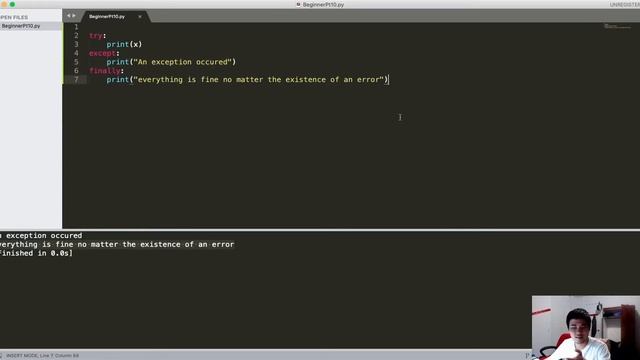Click the "everything is fine" string on line 7
The image size is (640, 360).
click(259, 80)
